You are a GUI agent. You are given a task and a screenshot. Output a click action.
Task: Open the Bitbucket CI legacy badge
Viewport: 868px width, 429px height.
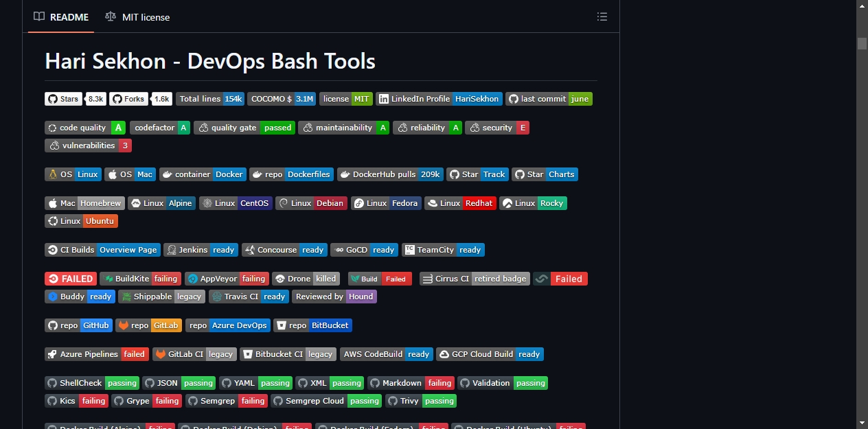[x=288, y=354]
